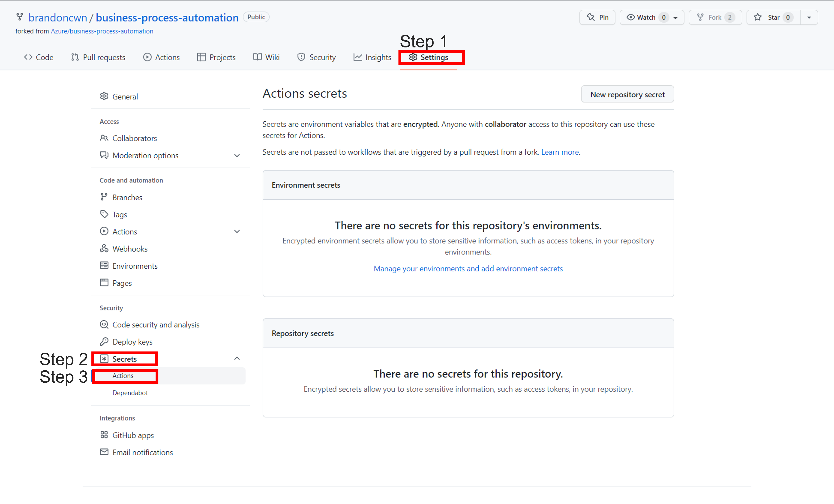
Task: Click the Code security and analysis icon
Action: coord(104,325)
